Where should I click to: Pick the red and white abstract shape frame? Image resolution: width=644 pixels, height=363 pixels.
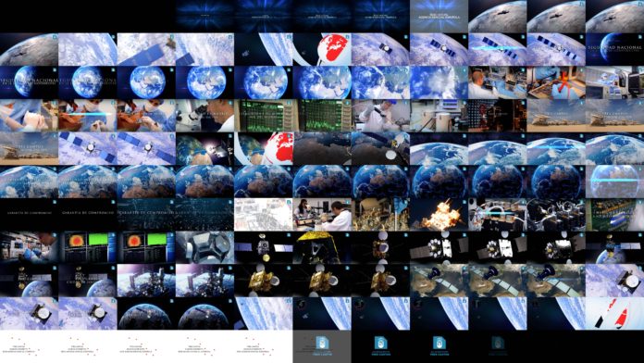pyautogui.click(x=614, y=314)
